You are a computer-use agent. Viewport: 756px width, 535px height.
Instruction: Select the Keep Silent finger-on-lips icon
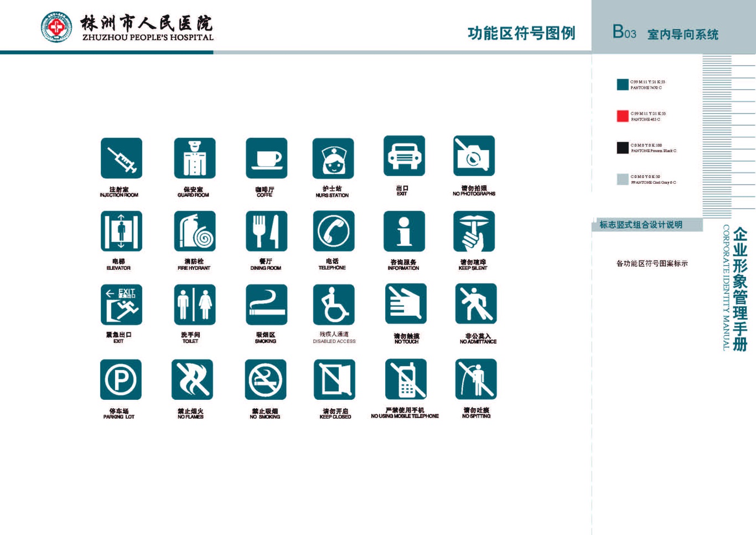474,231
